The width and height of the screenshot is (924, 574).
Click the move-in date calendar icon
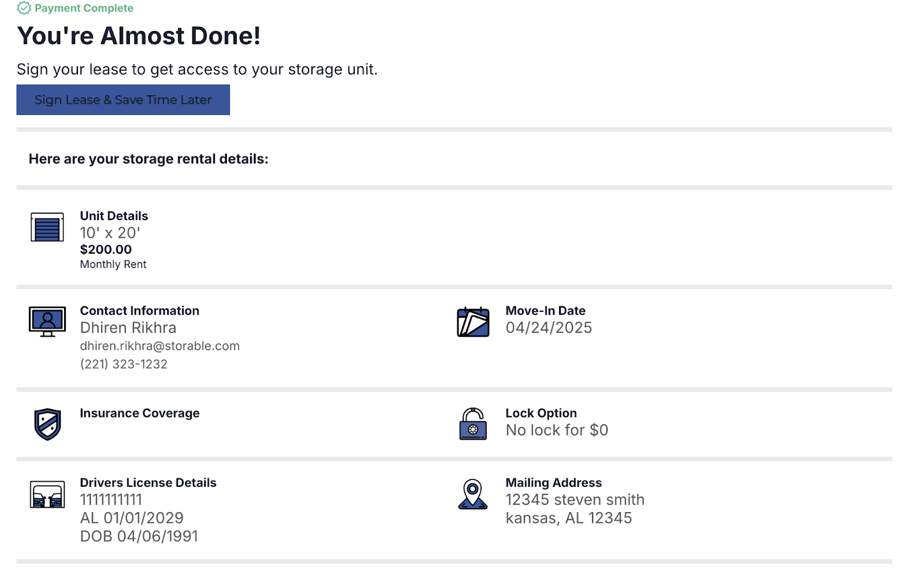point(473,322)
